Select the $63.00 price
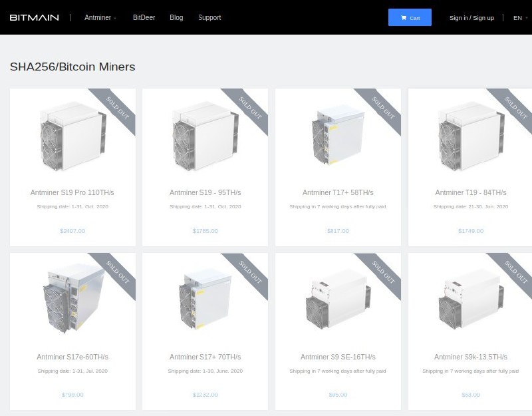The height and width of the screenshot is (416, 532). pyautogui.click(x=471, y=395)
